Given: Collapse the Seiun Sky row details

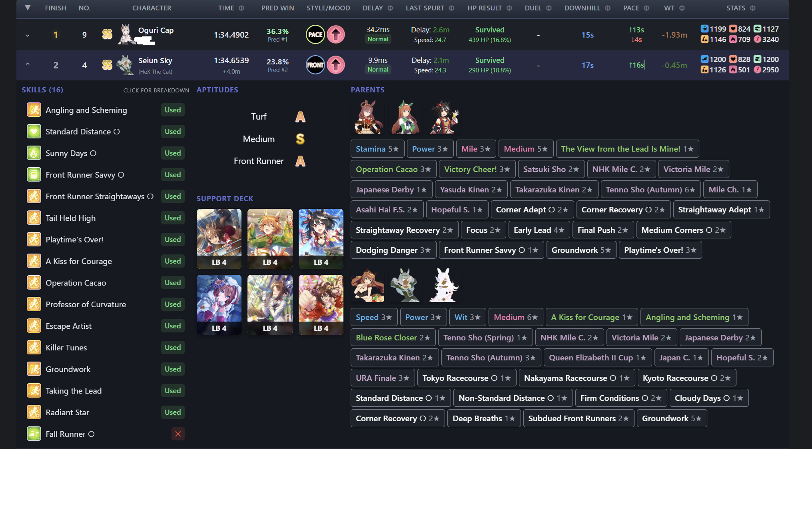Looking at the screenshot, I should tap(28, 64).
